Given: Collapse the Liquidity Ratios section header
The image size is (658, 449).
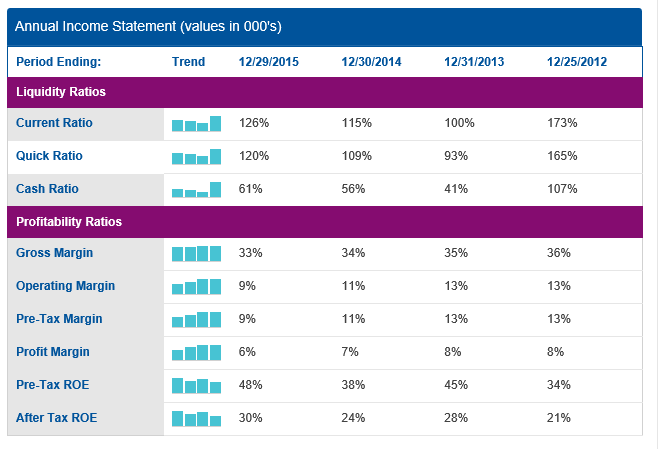Looking at the screenshot, I should click(61, 92).
